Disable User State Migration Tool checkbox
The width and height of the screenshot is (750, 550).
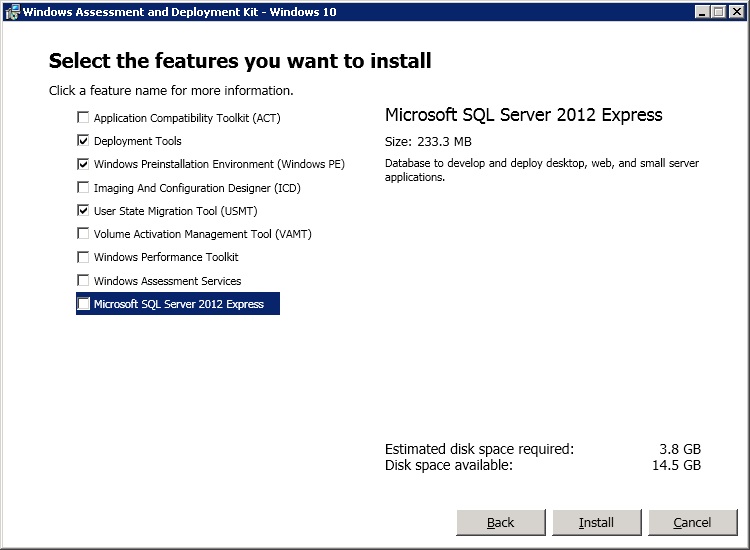click(x=84, y=211)
